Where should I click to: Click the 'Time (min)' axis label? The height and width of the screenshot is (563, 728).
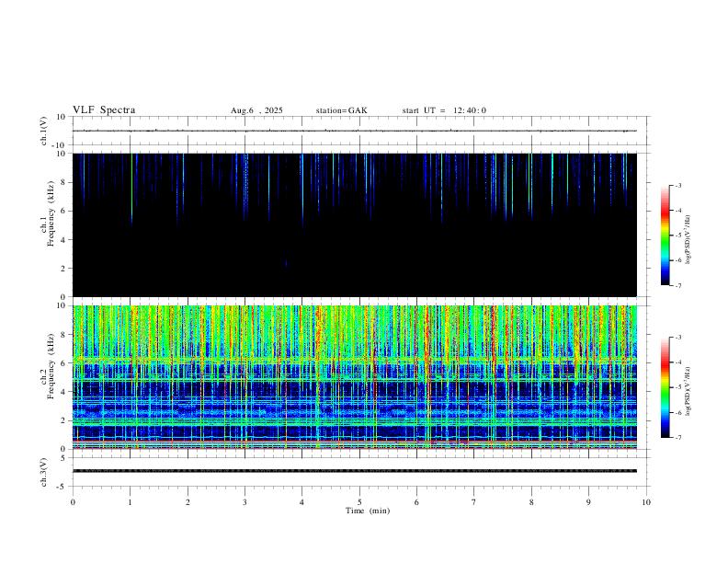[x=368, y=511]
